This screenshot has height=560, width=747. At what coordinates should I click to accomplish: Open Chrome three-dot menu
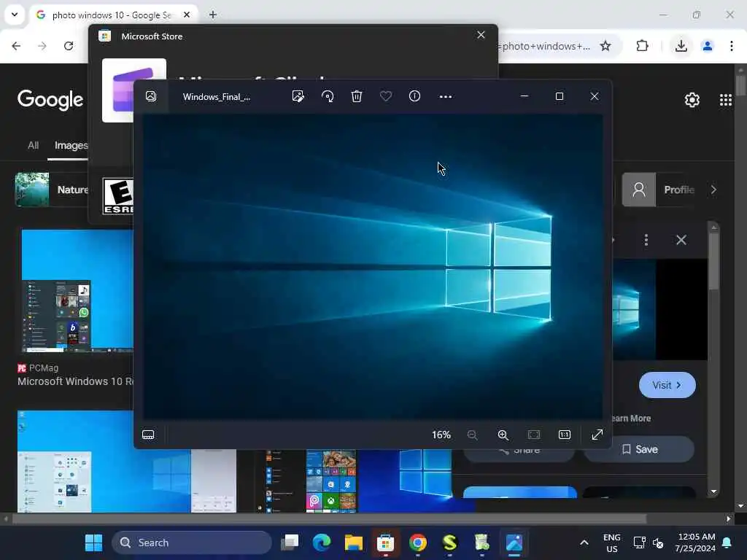(732, 46)
